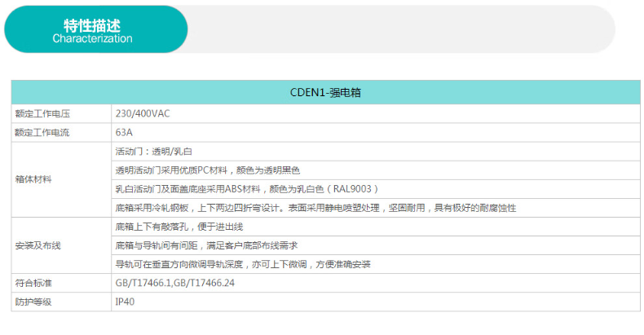644x335 pixels.
Task: Select the 活动门：透明/乳白 cell
Action: (x=154, y=152)
